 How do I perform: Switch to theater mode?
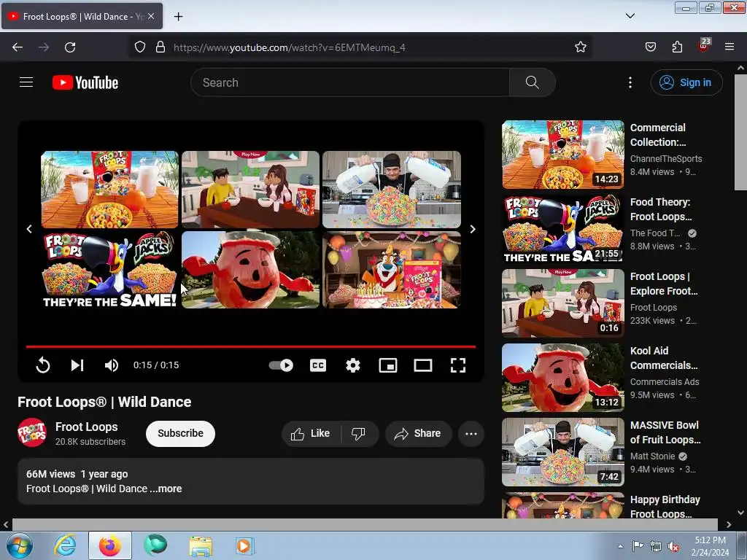click(x=423, y=365)
